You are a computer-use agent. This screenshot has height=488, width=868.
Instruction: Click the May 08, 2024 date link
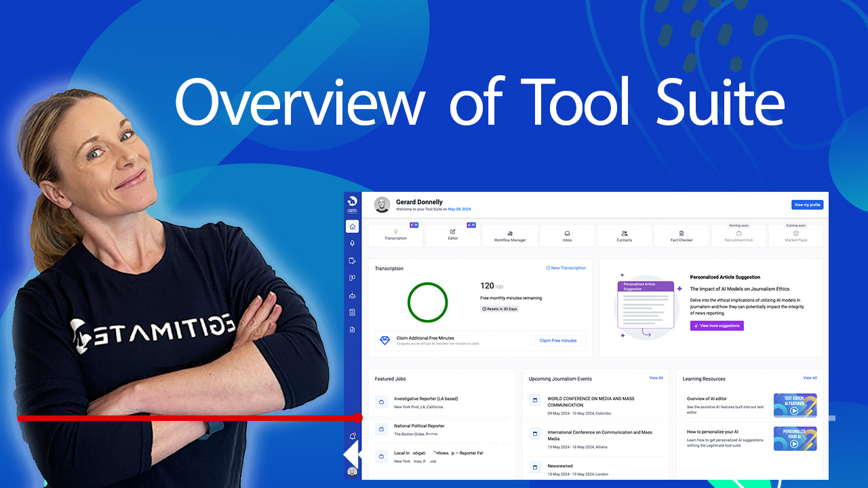click(x=459, y=209)
